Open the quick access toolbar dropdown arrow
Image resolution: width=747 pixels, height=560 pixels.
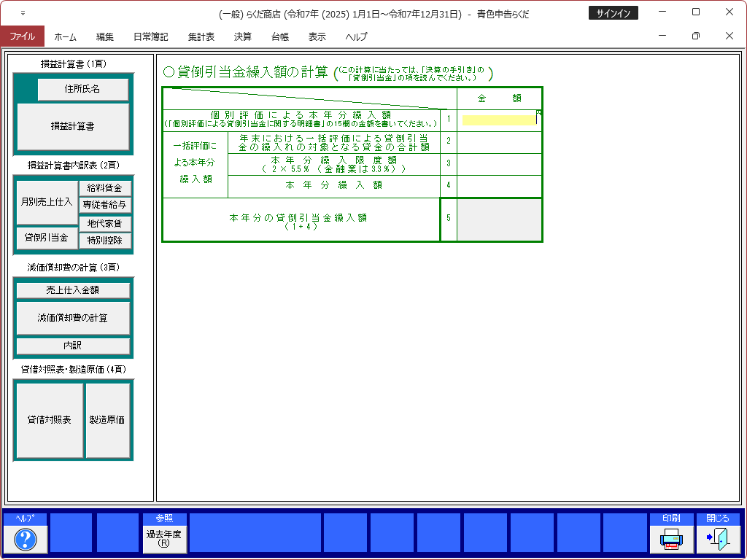(x=23, y=13)
